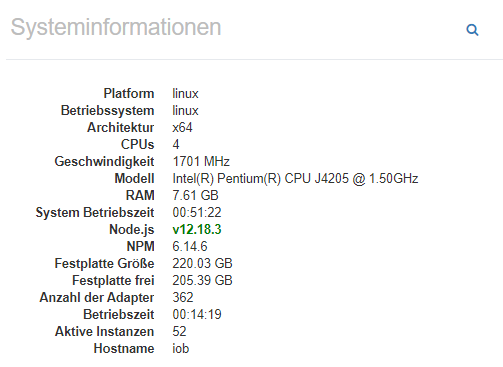Click the Anzahl der Adapter 362 value
The image size is (503, 367).
pos(183,297)
